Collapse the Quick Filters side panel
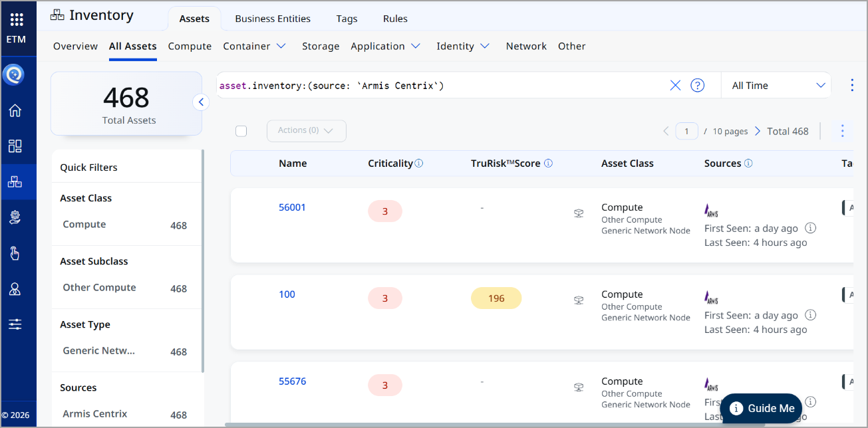The image size is (868, 428). (x=201, y=102)
